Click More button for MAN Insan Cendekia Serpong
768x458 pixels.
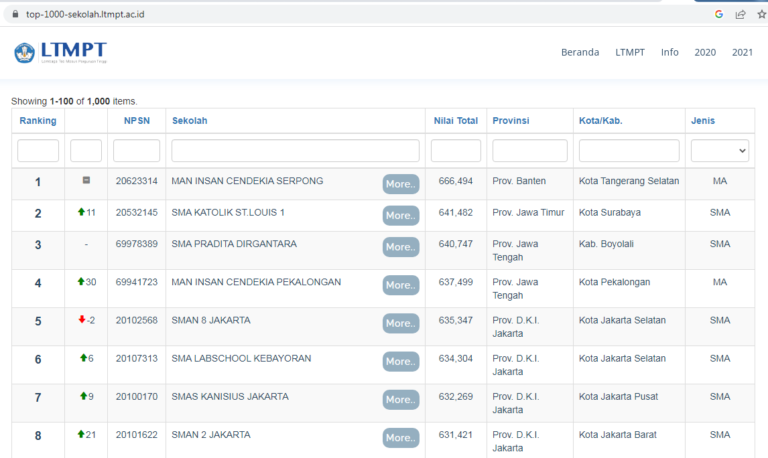click(400, 184)
